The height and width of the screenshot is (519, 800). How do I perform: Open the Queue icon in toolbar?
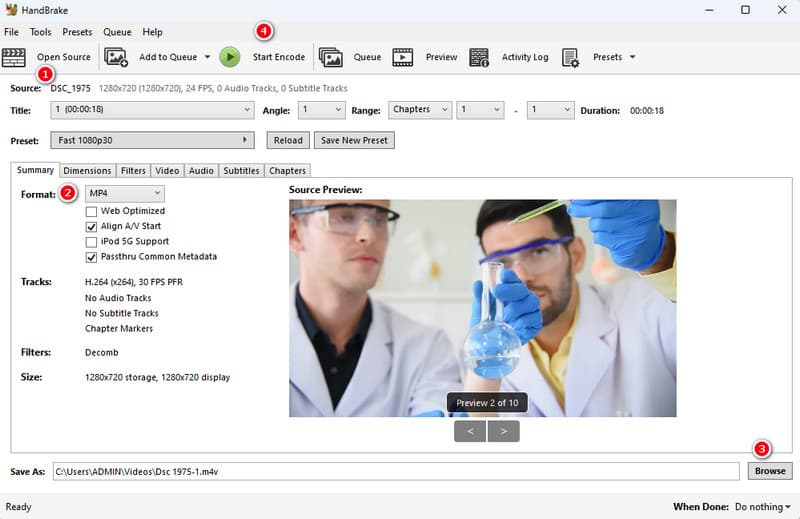tap(331, 57)
